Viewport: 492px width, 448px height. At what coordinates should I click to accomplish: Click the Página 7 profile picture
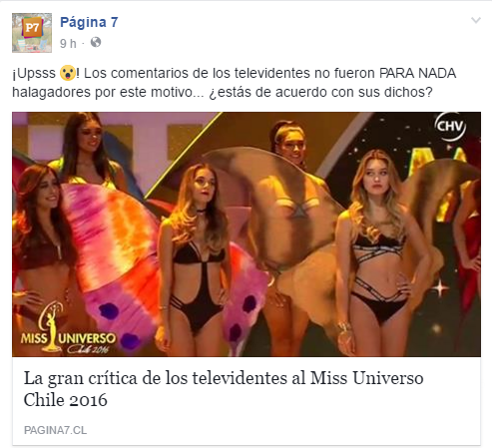pyautogui.click(x=32, y=33)
